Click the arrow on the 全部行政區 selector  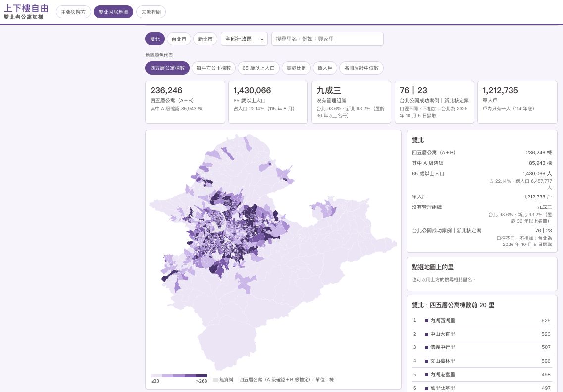point(262,39)
